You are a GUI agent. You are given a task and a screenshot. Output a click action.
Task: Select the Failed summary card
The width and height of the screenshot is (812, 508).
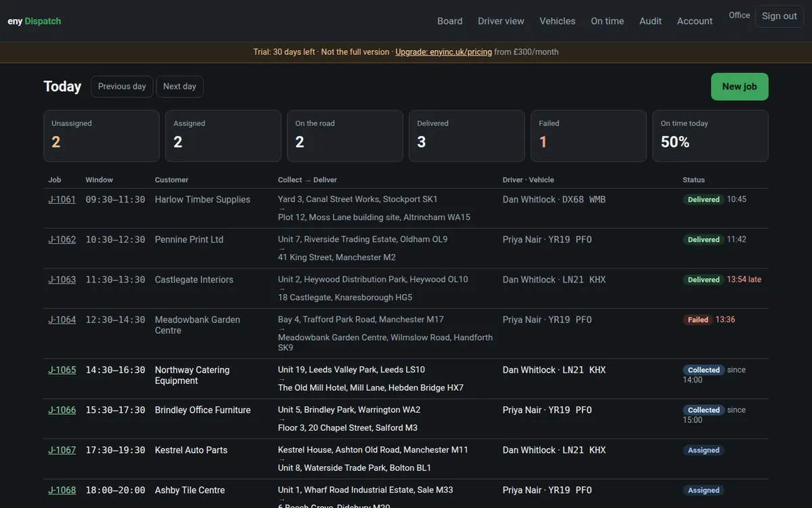click(589, 136)
